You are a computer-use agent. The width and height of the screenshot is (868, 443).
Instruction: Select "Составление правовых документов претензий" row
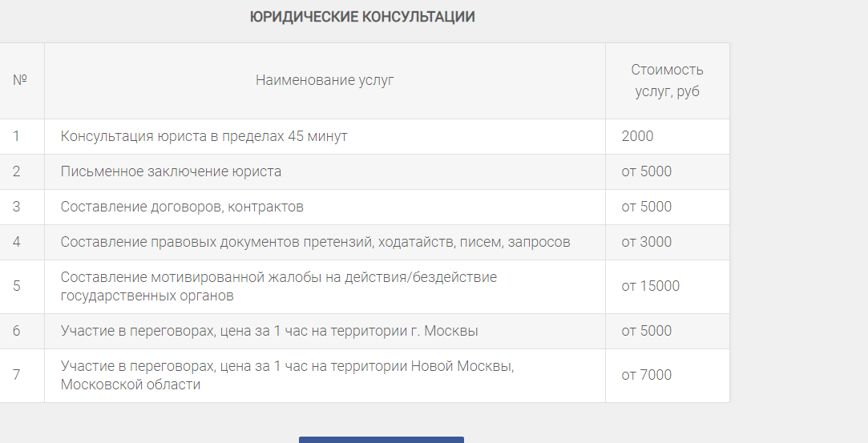click(315, 242)
